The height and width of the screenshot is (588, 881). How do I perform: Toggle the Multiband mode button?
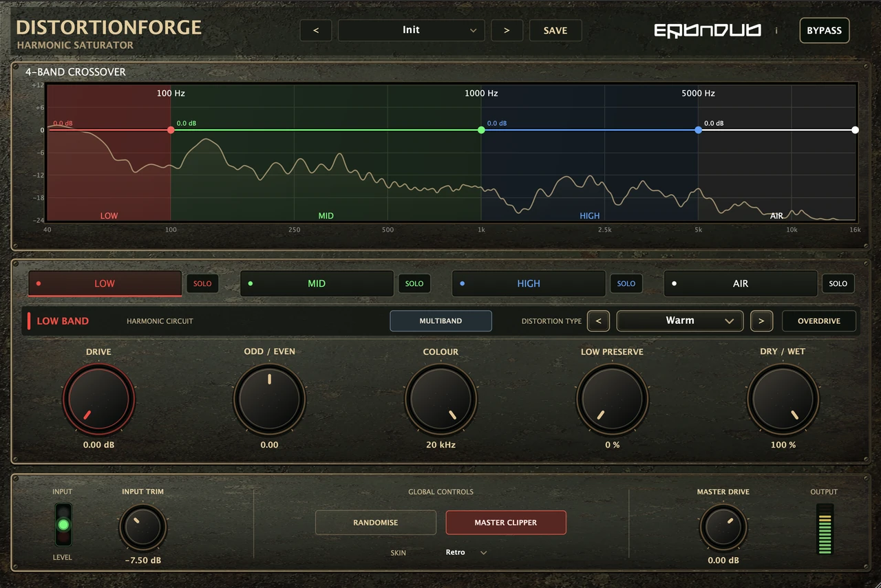441,321
